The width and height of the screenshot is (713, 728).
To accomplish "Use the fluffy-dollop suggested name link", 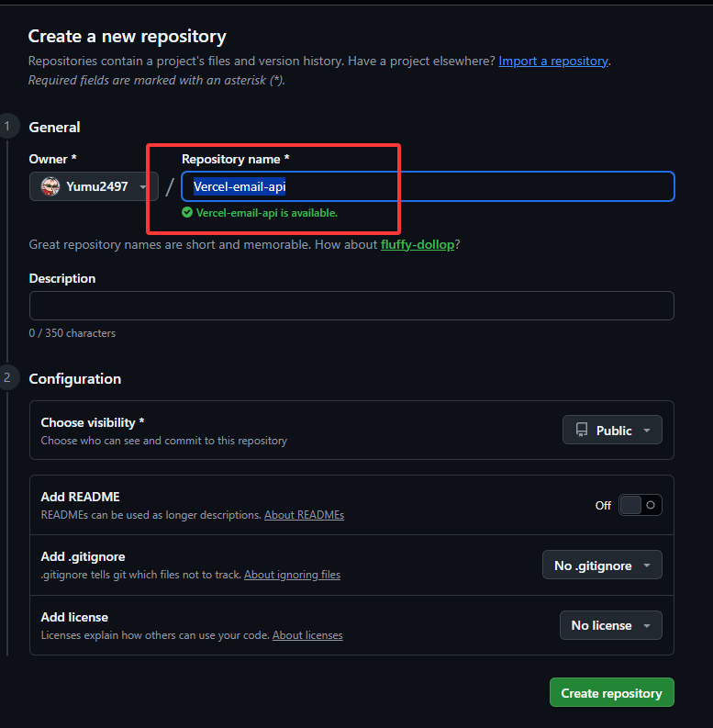I will coord(417,245).
